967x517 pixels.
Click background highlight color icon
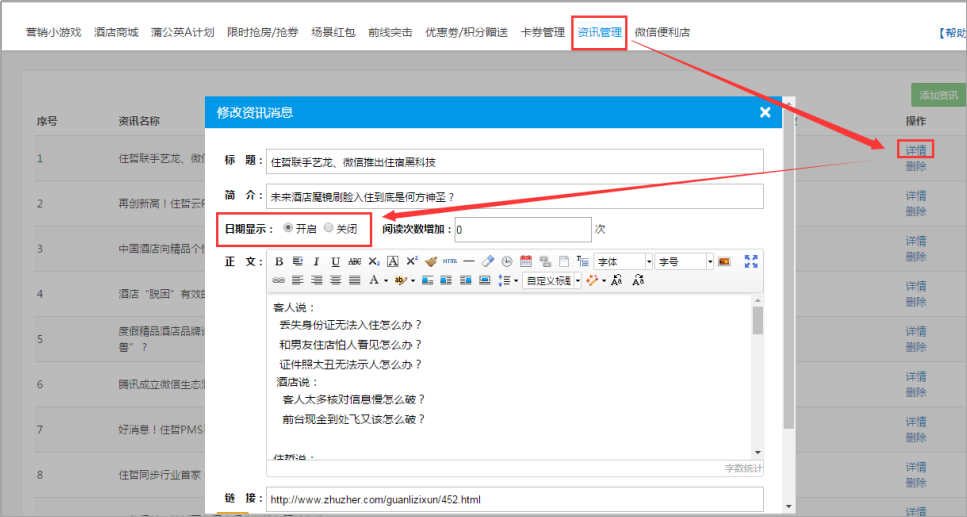pos(401,281)
